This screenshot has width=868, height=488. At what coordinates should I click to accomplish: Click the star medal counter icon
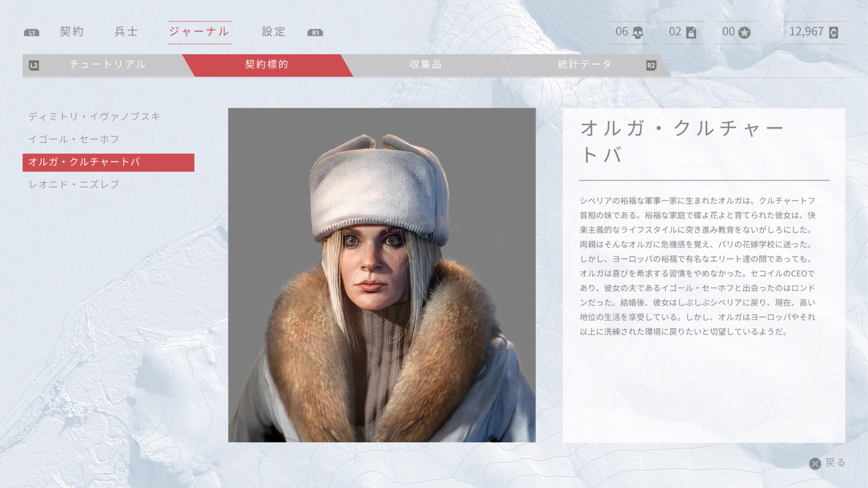(x=744, y=33)
